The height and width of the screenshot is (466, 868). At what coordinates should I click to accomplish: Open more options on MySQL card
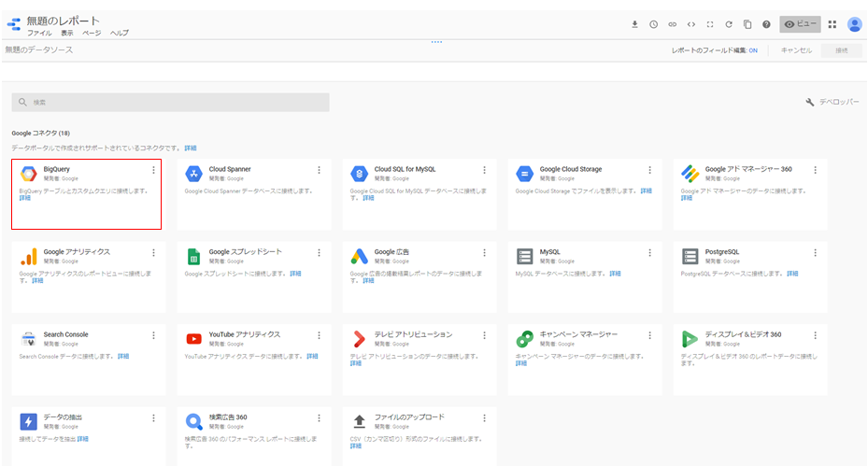tap(649, 252)
